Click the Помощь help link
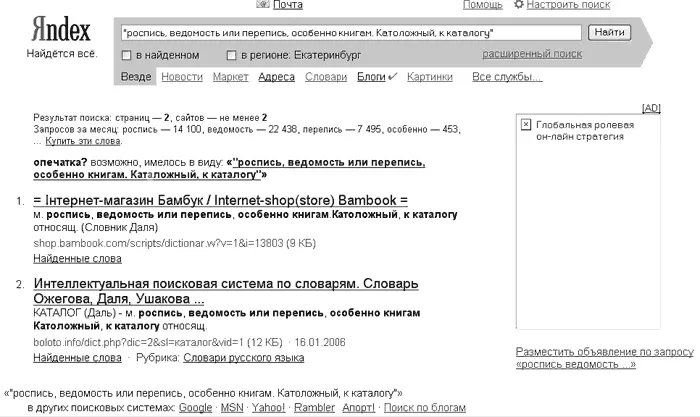 tap(483, 5)
